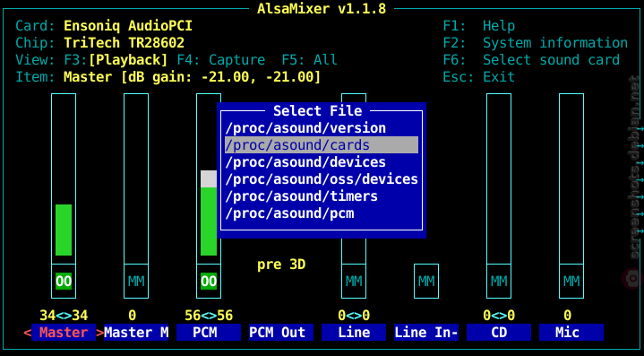
Task: Click F1 Help shortcut text
Action: pos(479,26)
